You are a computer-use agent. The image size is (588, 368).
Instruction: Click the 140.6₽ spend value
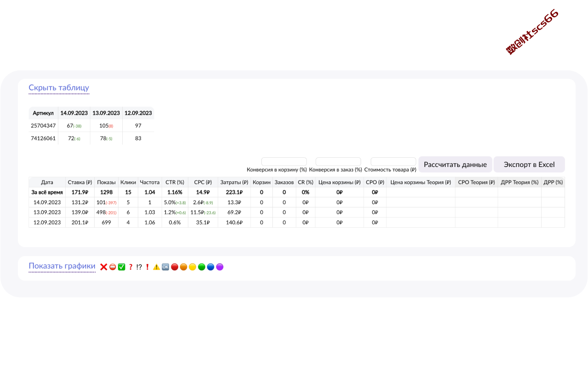click(x=234, y=223)
